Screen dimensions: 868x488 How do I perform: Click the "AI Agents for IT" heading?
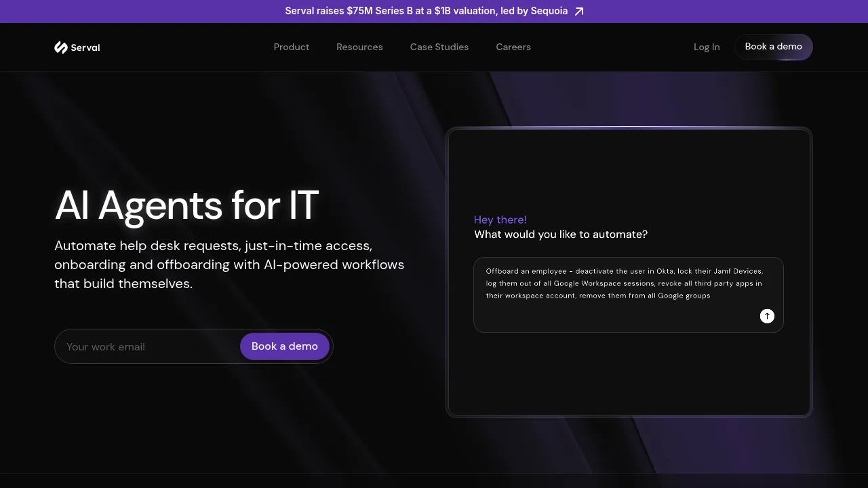tap(186, 205)
